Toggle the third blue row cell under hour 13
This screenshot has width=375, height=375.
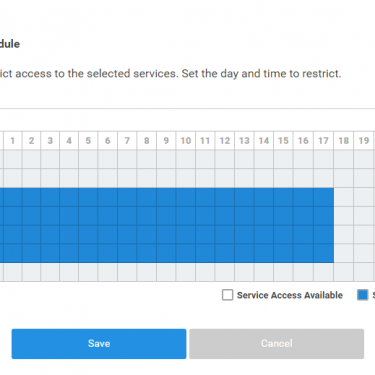click(244, 235)
